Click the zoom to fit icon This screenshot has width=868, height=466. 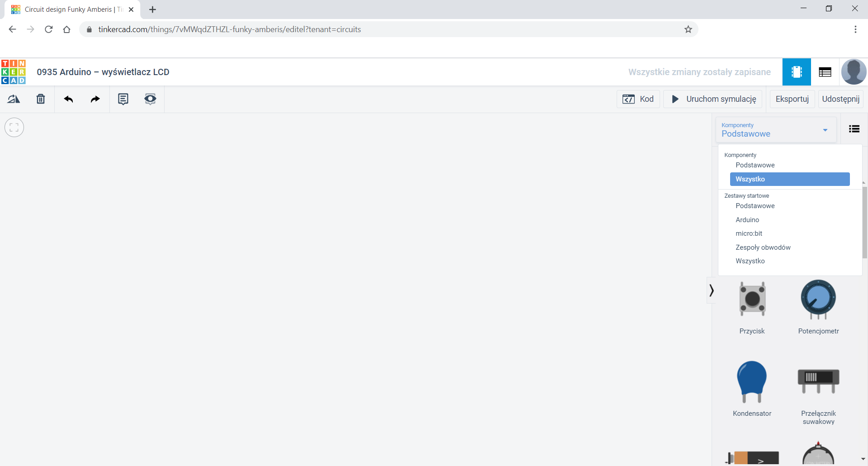(x=14, y=128)
